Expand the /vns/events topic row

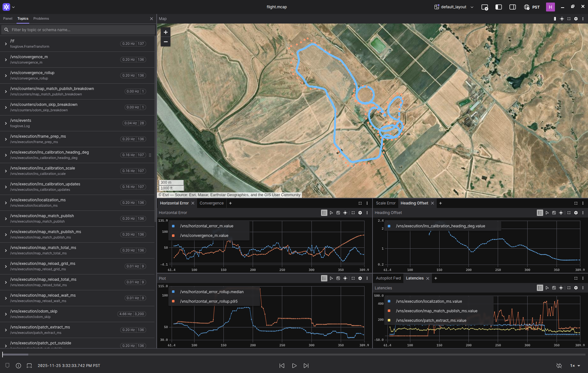tap(6, 123)
